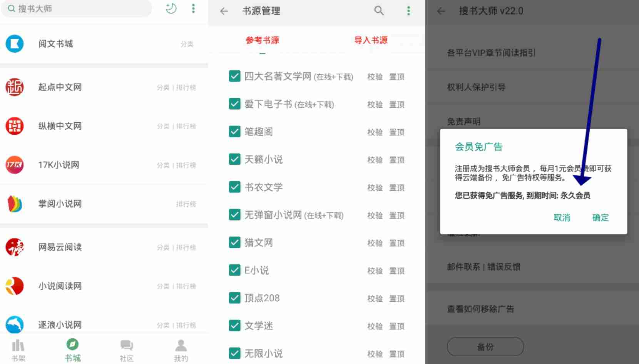Uncheck the 天籁小说 source checkbox

point(234,159)
